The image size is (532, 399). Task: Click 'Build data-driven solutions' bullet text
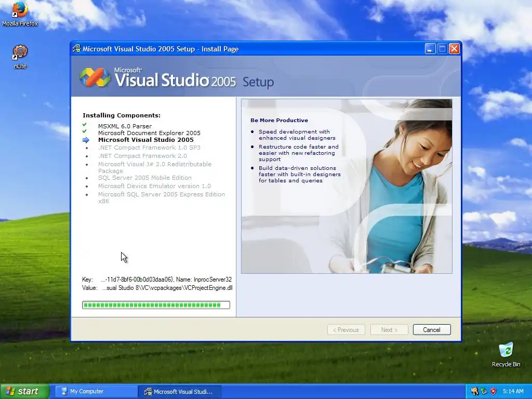[x=300, y=174]
